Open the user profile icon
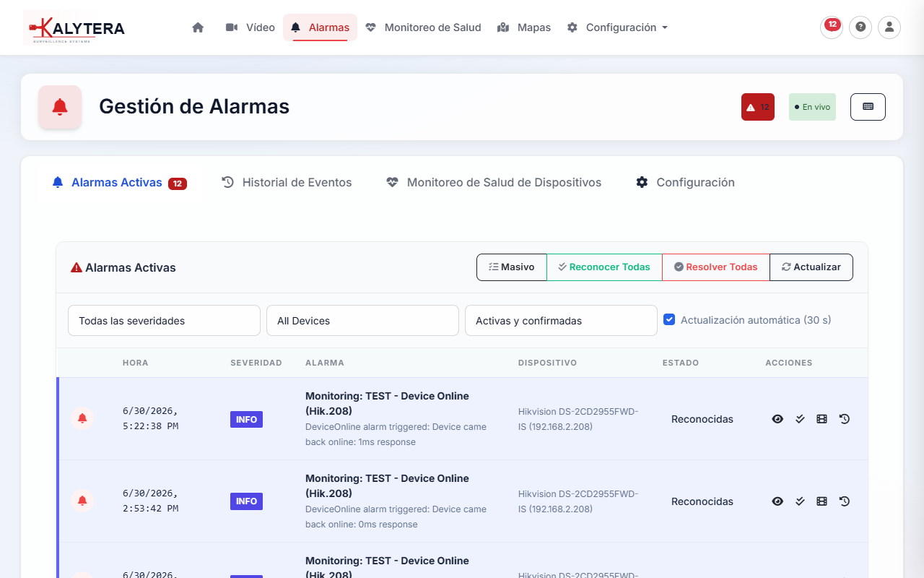The height and width of the screenshot is (578, 924). point(889,27)
